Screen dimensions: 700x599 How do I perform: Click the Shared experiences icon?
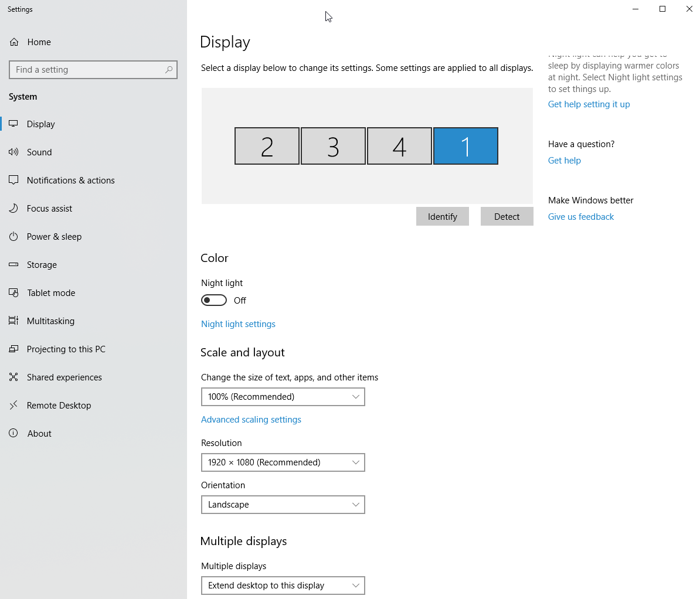[13, 377]
